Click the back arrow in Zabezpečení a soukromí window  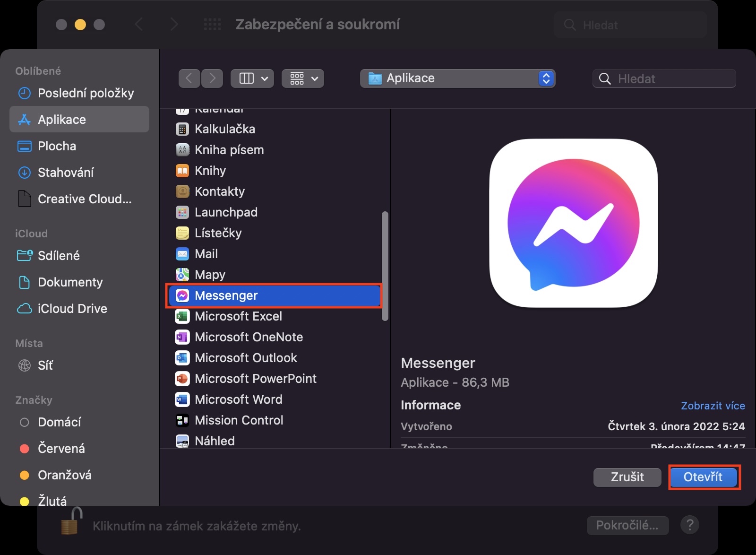[139, 25]
